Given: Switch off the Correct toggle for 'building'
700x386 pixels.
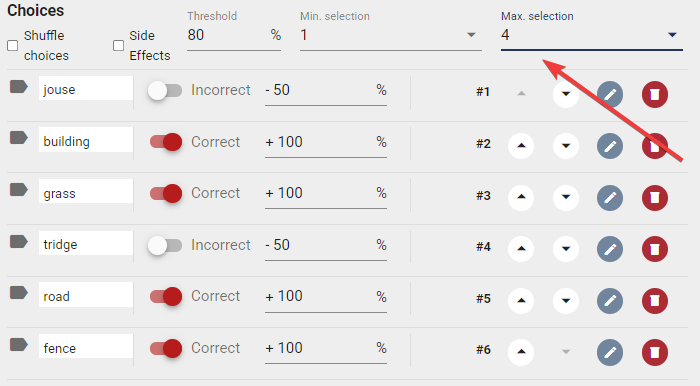Looking at the screenshot, I should [x=166, y=142].
